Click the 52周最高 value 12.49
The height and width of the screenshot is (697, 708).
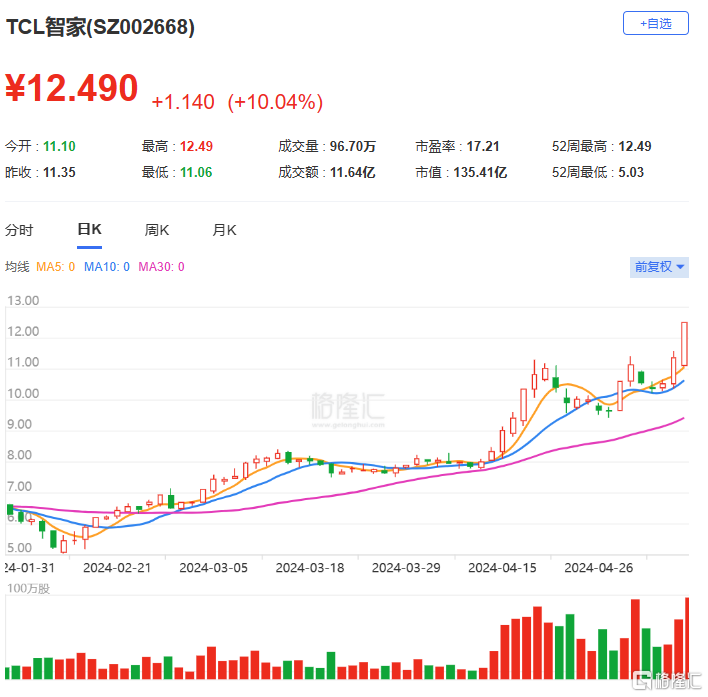(635, 146)
